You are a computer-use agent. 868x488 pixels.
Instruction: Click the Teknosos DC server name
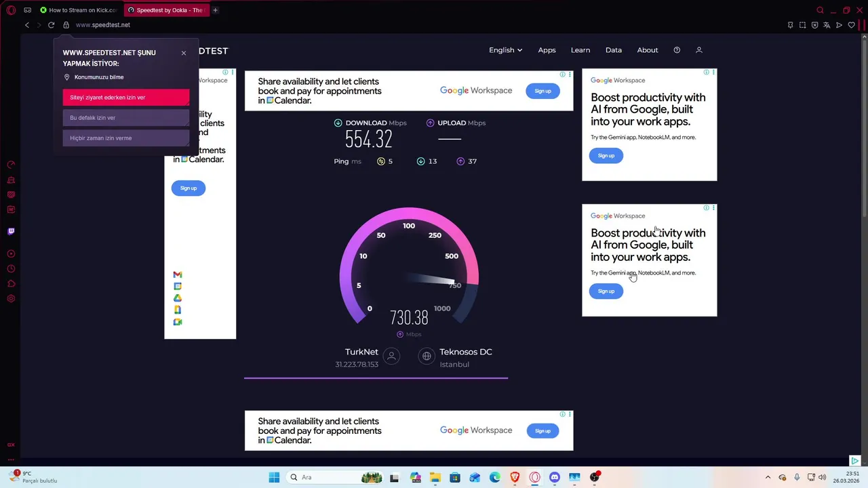click(466, 352)
